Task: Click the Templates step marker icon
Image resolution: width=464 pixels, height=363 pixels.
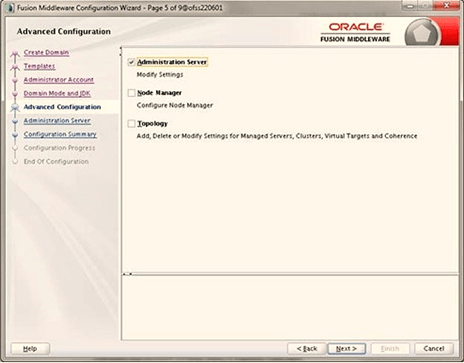Action: coord(15,67)
